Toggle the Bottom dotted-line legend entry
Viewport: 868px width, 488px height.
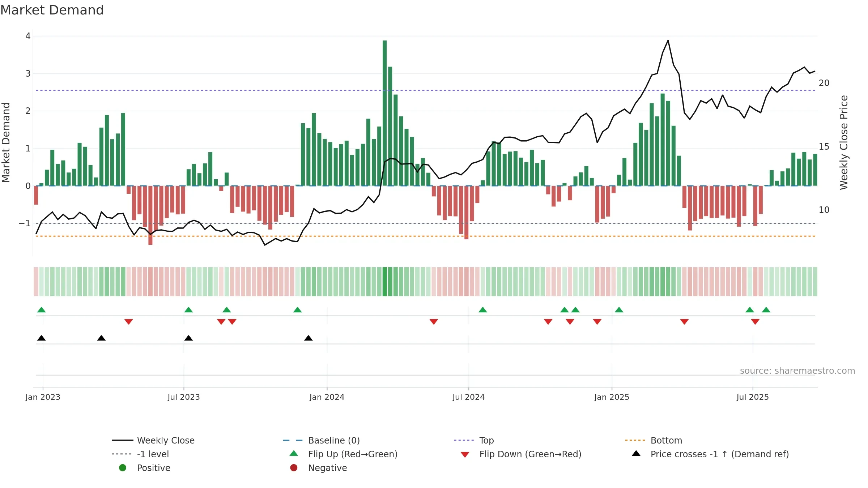[x=654, y=440]
